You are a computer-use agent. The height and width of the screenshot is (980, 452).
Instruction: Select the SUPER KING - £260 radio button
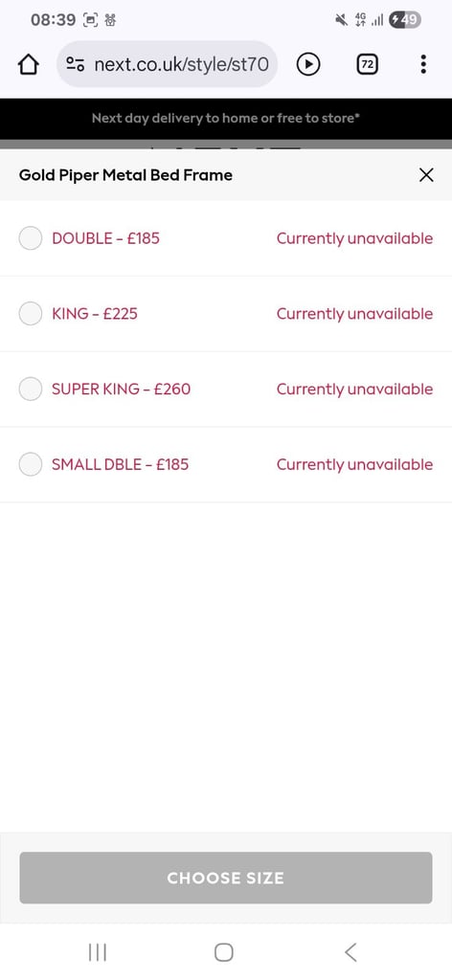coord(31,389)
